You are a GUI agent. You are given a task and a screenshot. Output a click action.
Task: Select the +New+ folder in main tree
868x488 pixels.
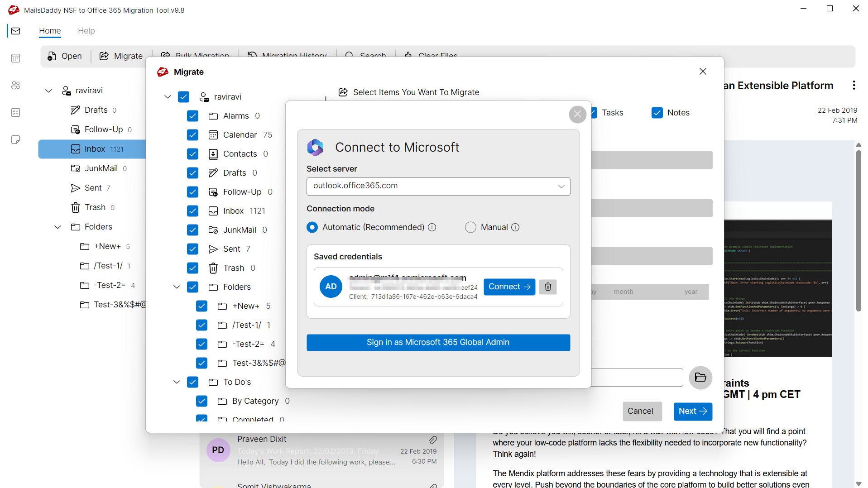[105, 246]
